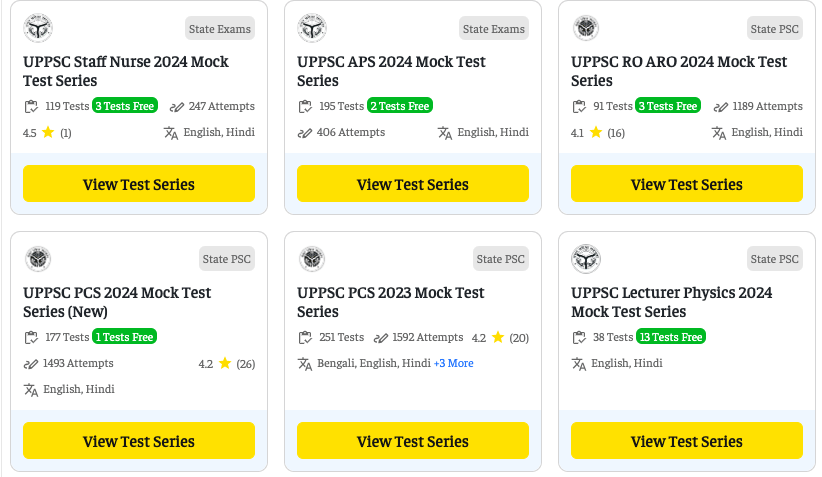
Task: Expand the '+3 More' languages link
Action: (453, 363)
